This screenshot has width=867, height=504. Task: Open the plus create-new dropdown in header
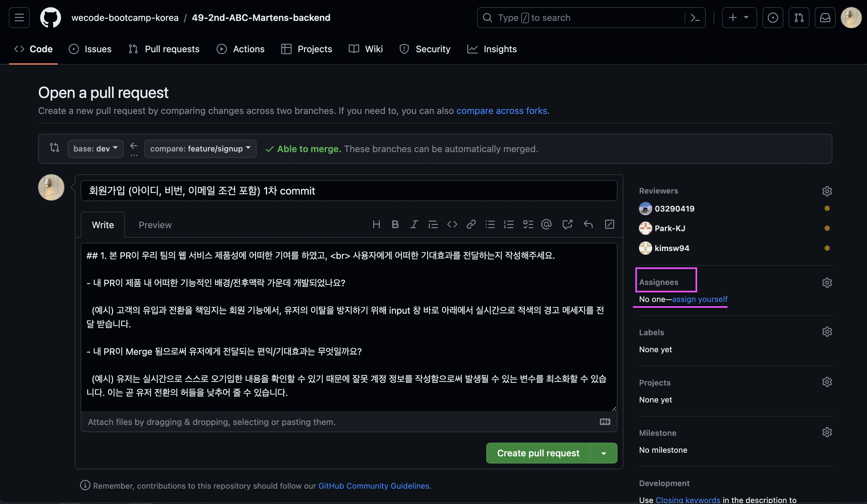pyautogui.click(x=739, y=18)
